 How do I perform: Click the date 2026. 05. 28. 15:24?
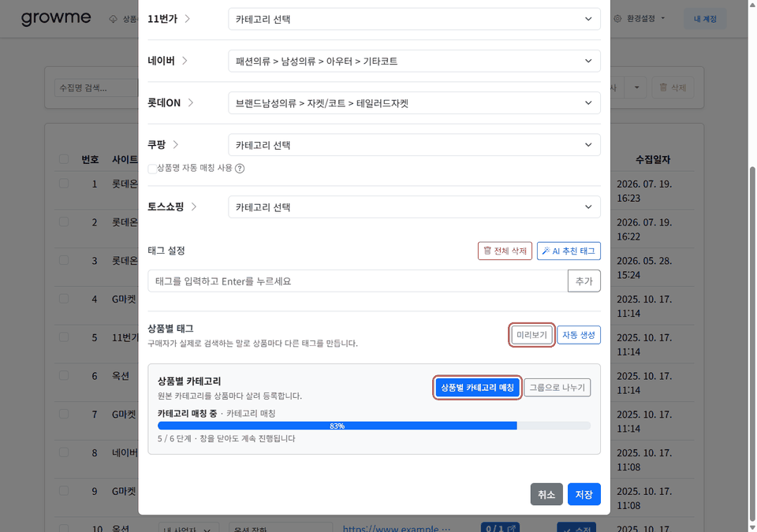pos(644,267)
